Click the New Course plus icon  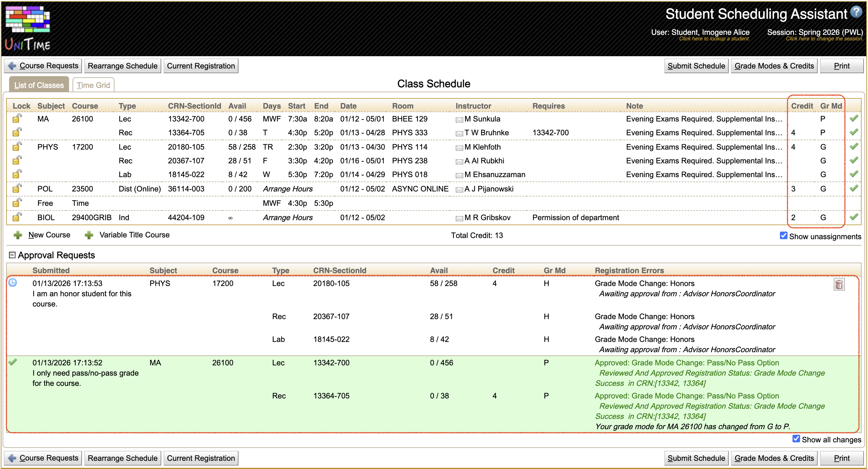click(x=18, y=235)
